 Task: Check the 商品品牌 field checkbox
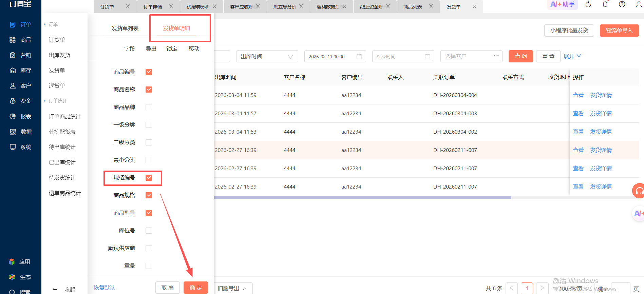pos(149,107)
